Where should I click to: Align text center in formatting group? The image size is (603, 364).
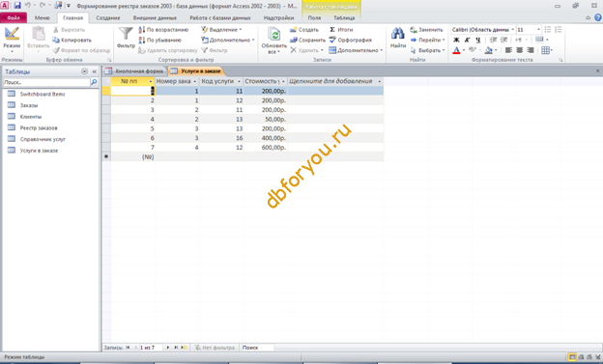click(519, 50)
